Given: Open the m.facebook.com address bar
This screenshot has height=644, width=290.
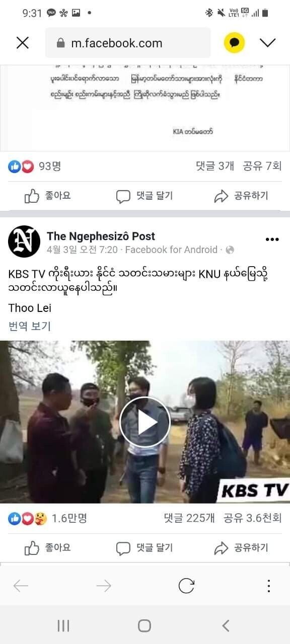Looking at the screenshot, I should pyautogui.click(x=128, y=43).
